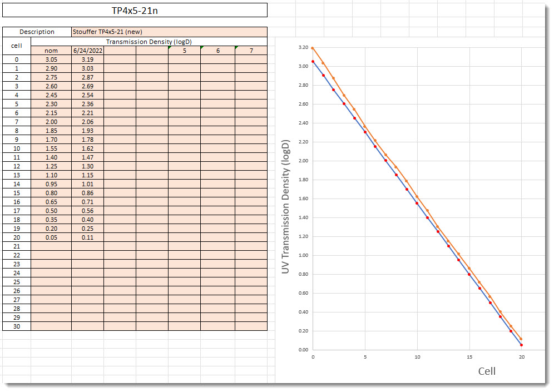
Task: Click column header cell labeled 5
Action: coord(184,51)
